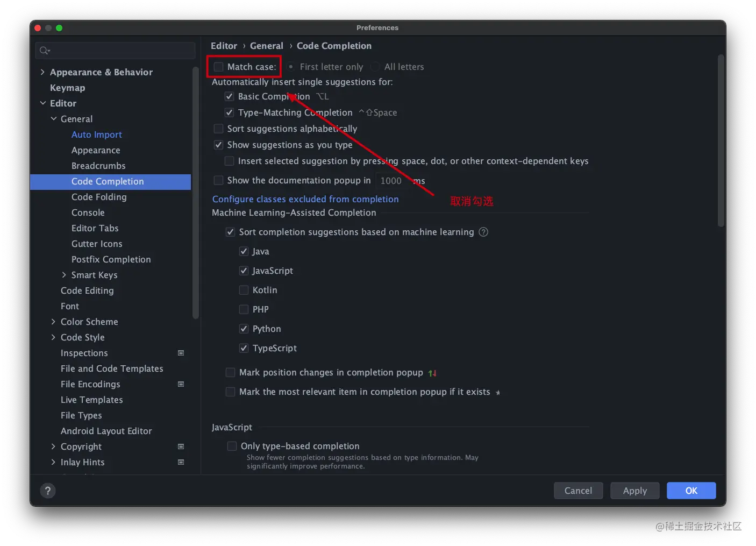Select Auto Import in the tree
The image size is (756, 546).
click(x=97, y=134)
